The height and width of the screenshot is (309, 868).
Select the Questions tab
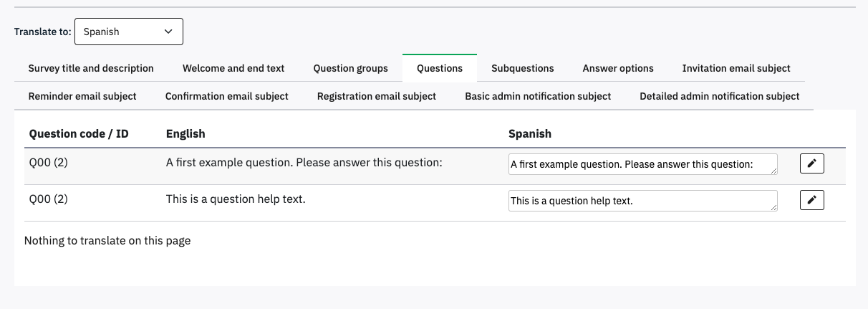click(440, 68)
